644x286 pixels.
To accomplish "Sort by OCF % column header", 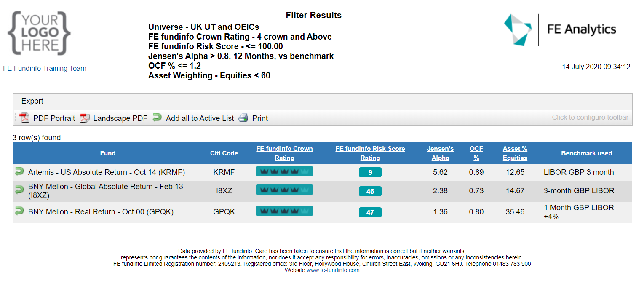I will (476, 153).
